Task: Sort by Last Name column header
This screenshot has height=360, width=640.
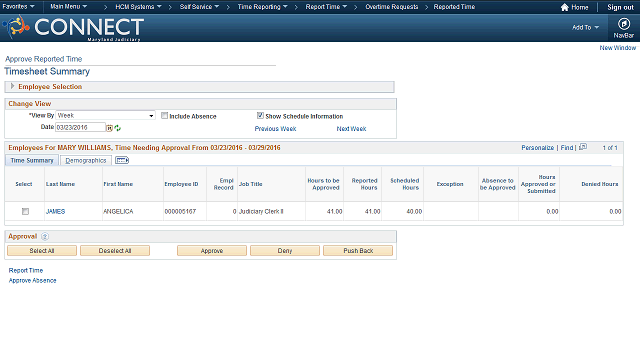Action: pos(60,184)
